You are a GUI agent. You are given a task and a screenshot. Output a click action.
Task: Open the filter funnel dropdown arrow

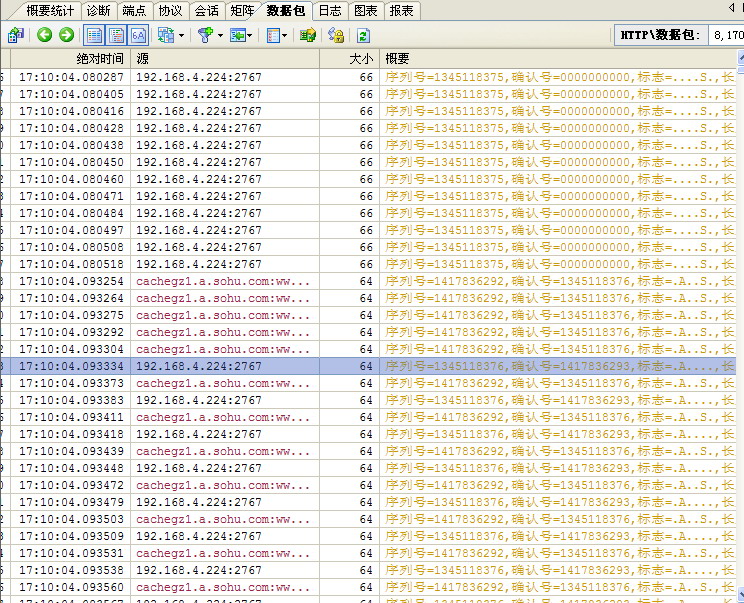click(x=220, y=35)
